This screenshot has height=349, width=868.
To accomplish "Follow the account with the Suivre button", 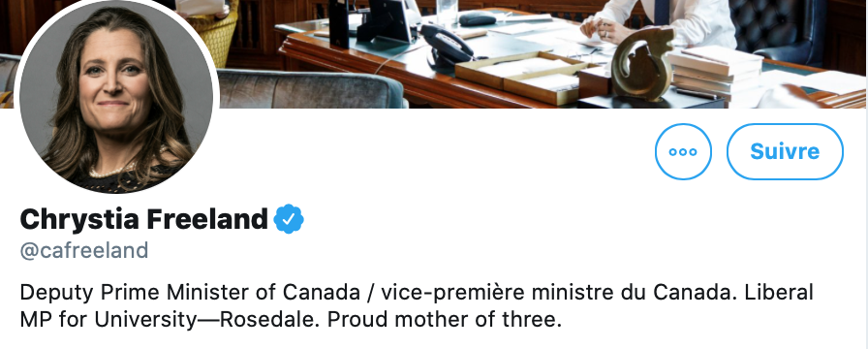I will tap(785, 152).
